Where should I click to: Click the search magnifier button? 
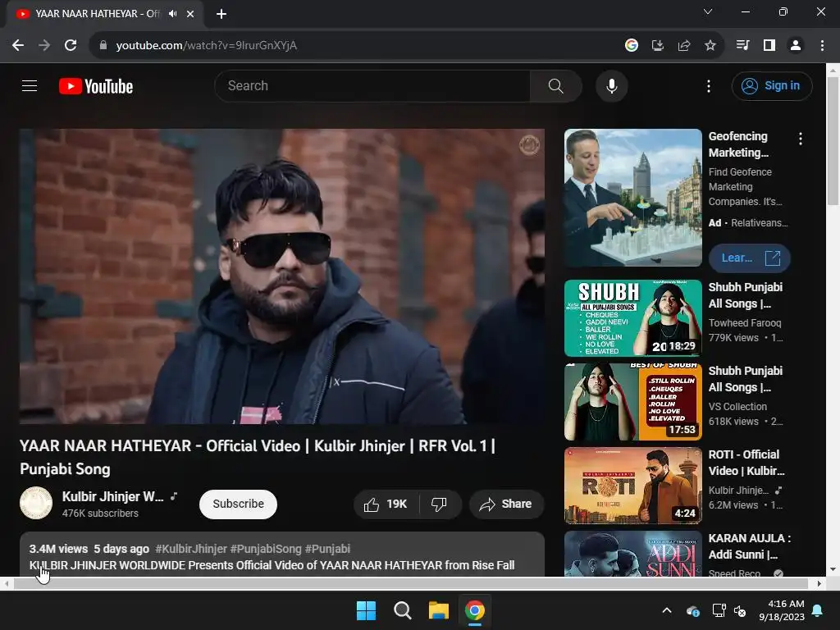(555, 85)
